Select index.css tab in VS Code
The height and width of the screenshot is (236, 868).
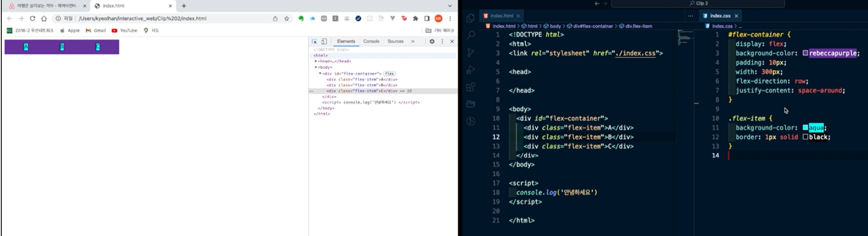(720, 16)
